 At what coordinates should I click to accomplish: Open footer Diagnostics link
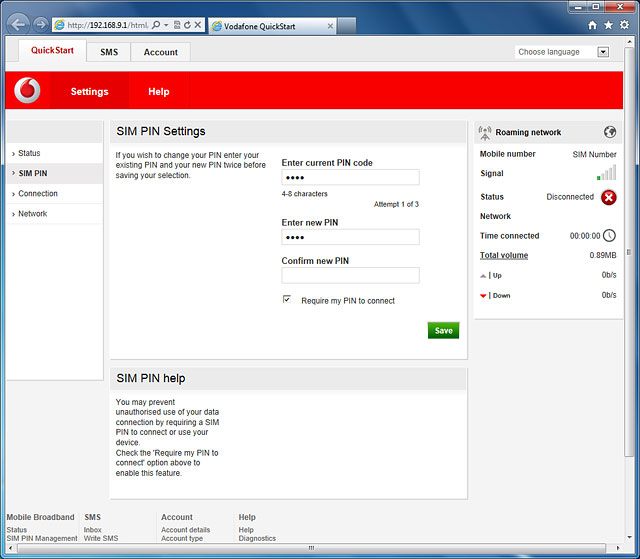257,538
